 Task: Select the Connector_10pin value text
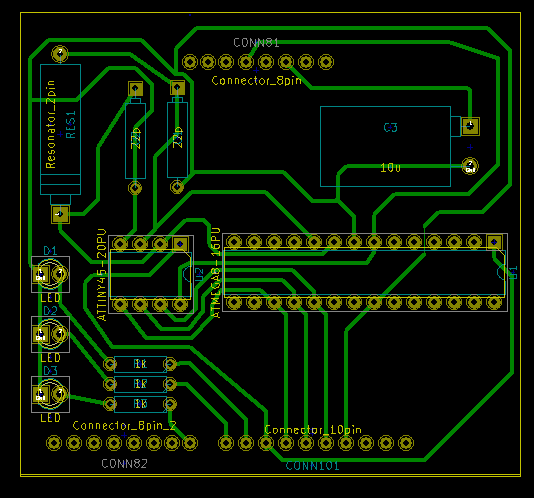[313, 430]
